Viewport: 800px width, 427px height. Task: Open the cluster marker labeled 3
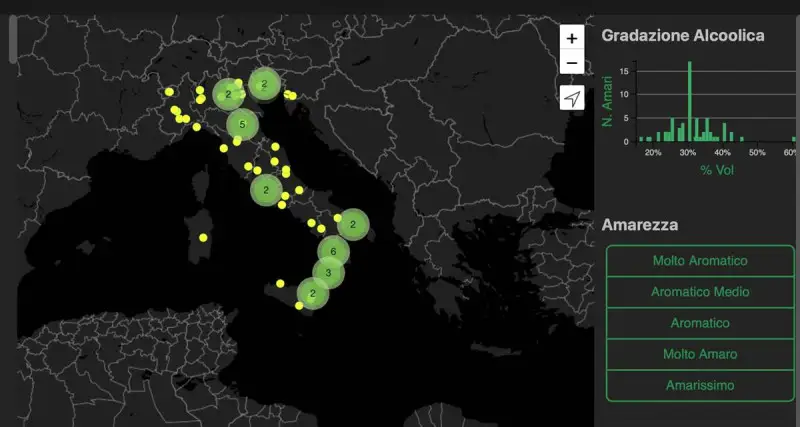329,273
